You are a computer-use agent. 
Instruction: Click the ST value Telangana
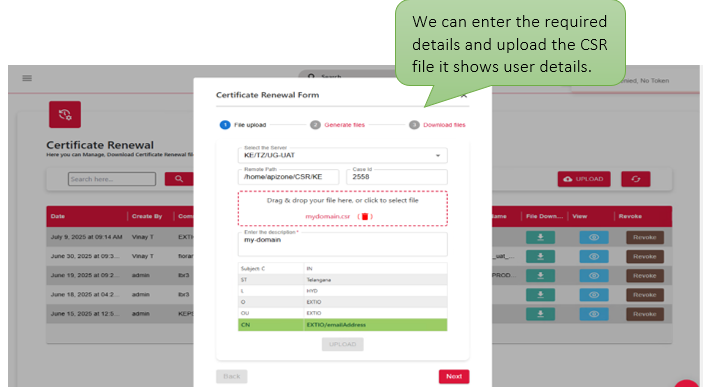(x=319, y=280)
